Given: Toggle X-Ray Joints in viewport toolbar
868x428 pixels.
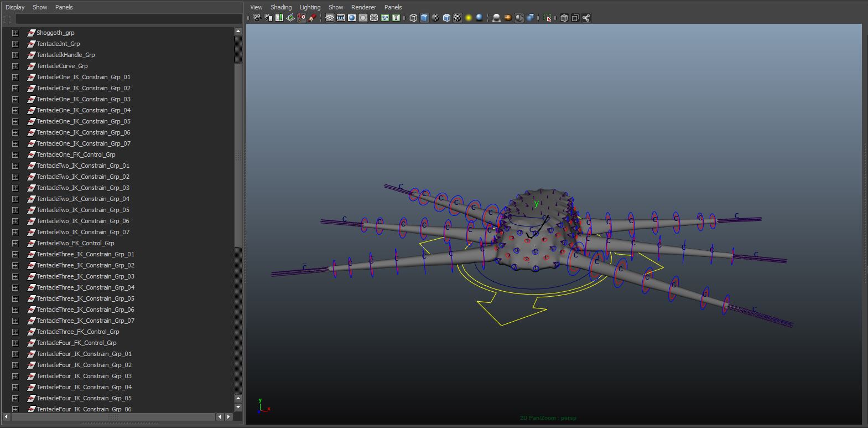Looking at the screenshot, I should coord(586,18).
